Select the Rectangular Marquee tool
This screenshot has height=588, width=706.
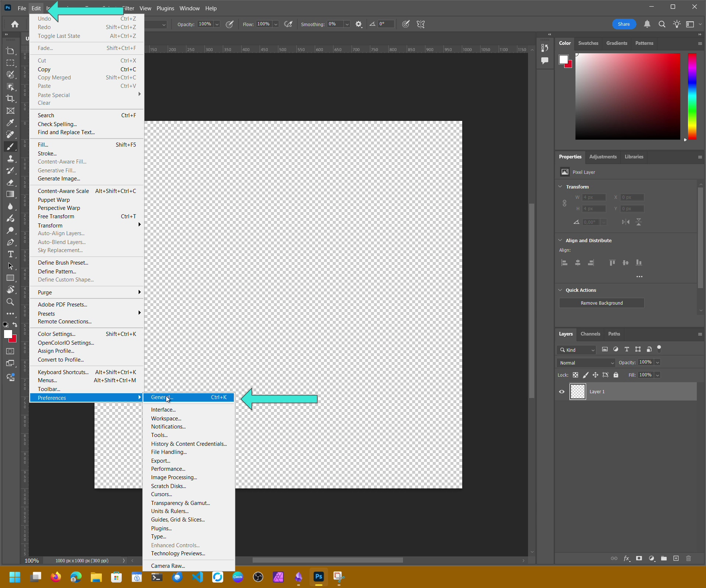tap(10, 63)
